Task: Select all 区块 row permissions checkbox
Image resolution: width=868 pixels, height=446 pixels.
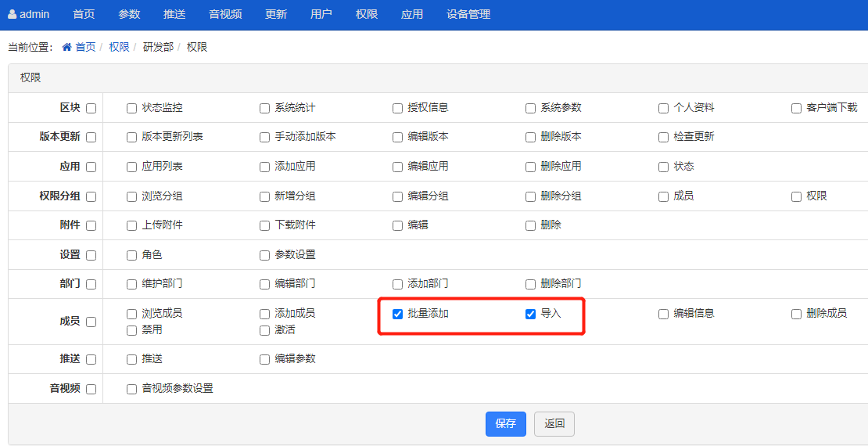Action: [91, 108]
